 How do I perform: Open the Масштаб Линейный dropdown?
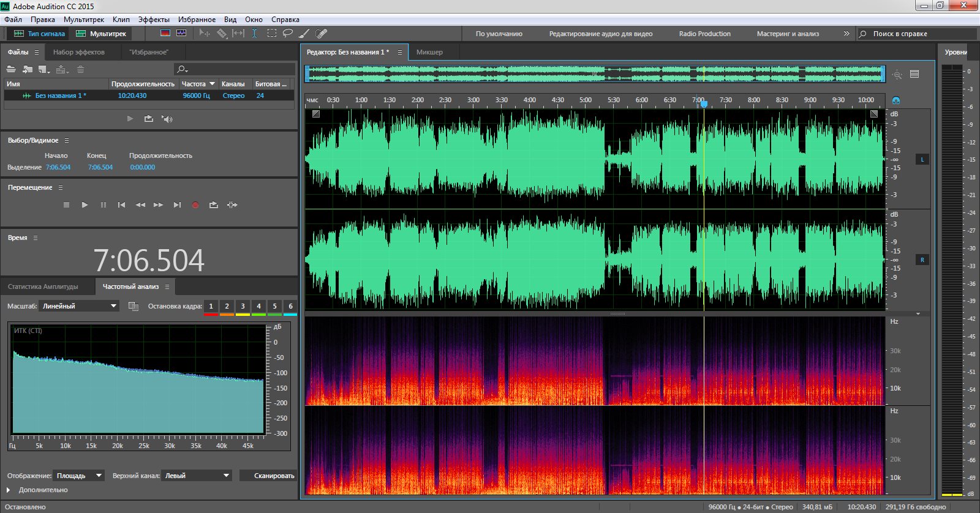coord(79,306)
